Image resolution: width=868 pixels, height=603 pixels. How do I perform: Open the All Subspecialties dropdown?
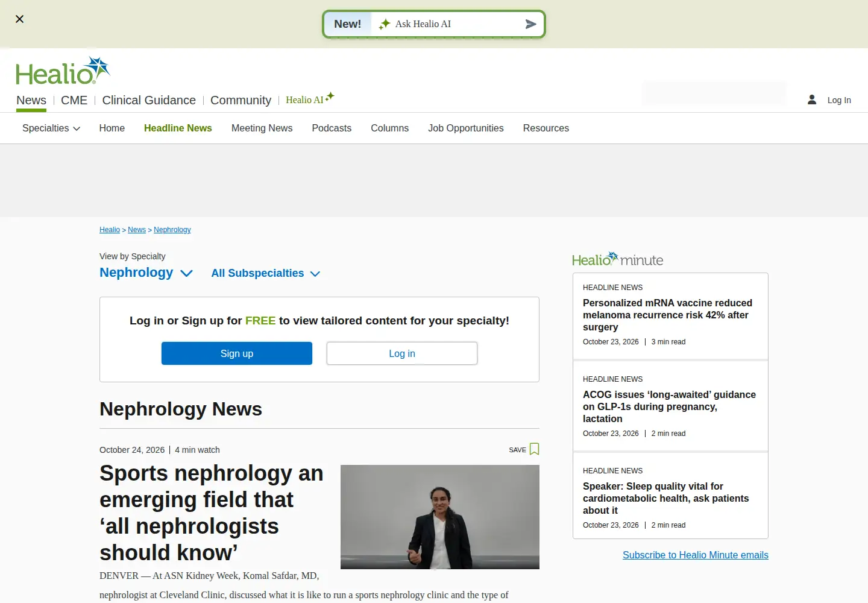pyautogui.click(x=265, y=273)
